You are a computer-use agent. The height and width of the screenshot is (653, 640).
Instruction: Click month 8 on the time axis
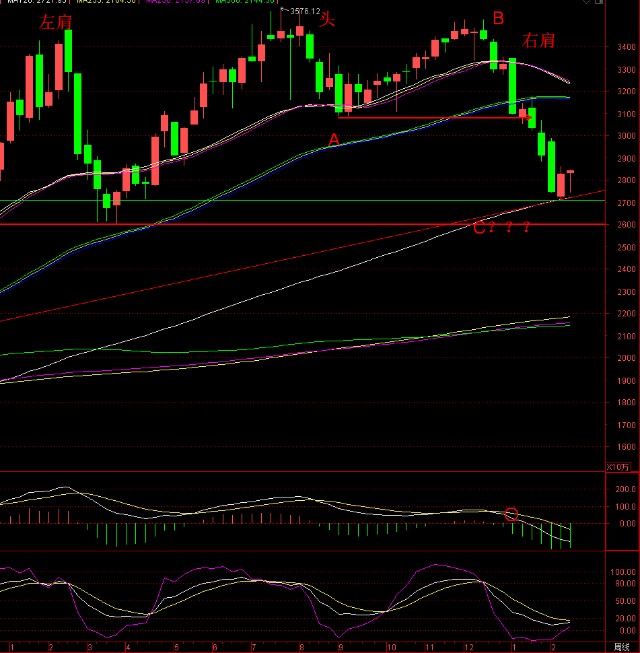(301, 647)
